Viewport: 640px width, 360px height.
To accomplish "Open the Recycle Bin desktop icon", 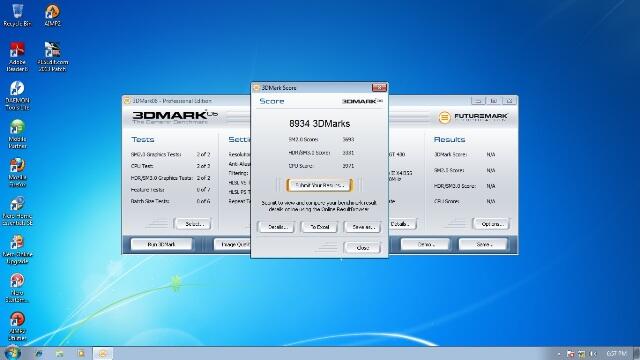I will pos(17,15).
